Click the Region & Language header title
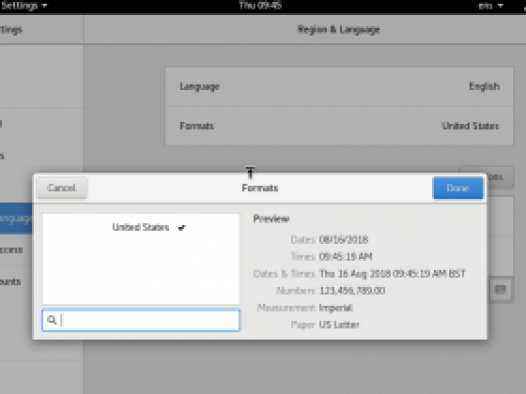 tap(338, 30)
